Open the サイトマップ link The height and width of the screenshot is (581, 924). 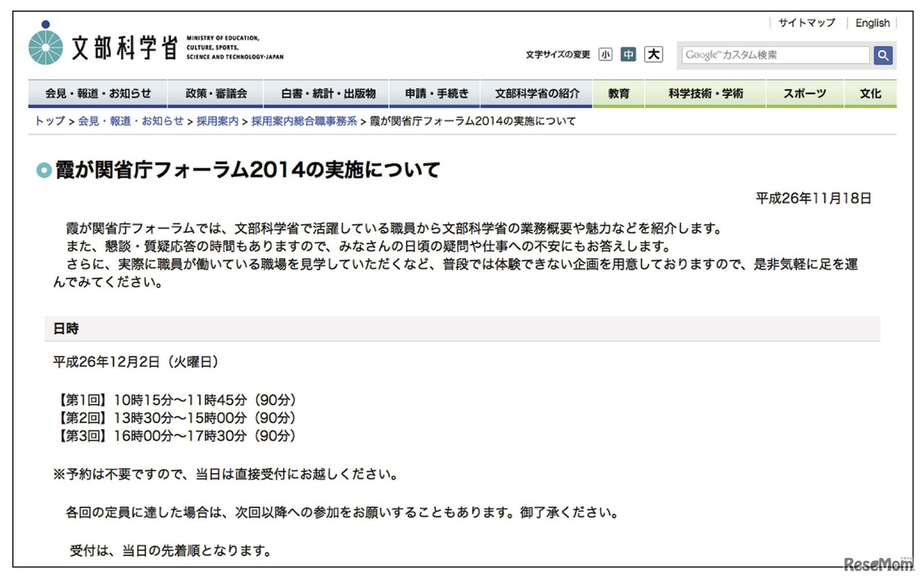click(806, 22)
